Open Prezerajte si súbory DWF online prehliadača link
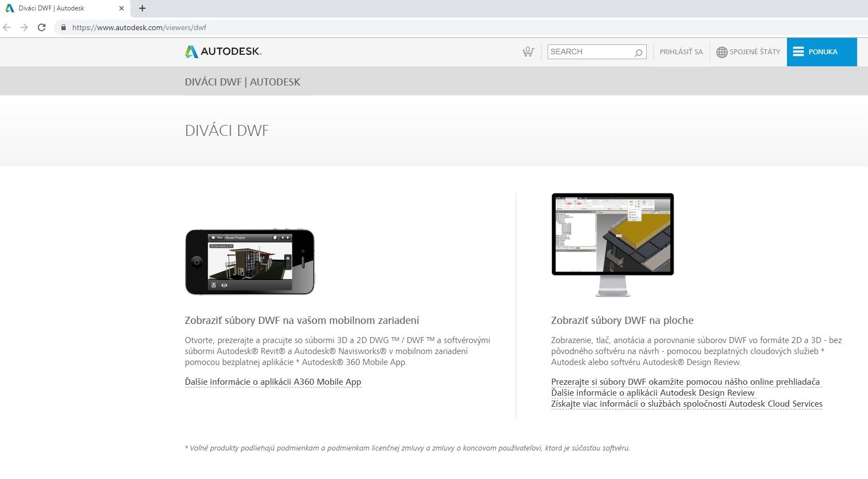This screenshot has width=868, height=479. tap(686, 382)
